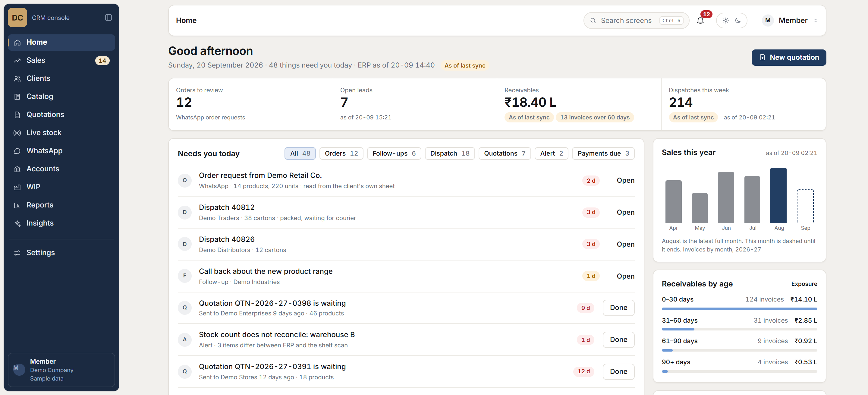Click the Settings sliders icon
Screen dimensions: 868x395
click(17, 253)
